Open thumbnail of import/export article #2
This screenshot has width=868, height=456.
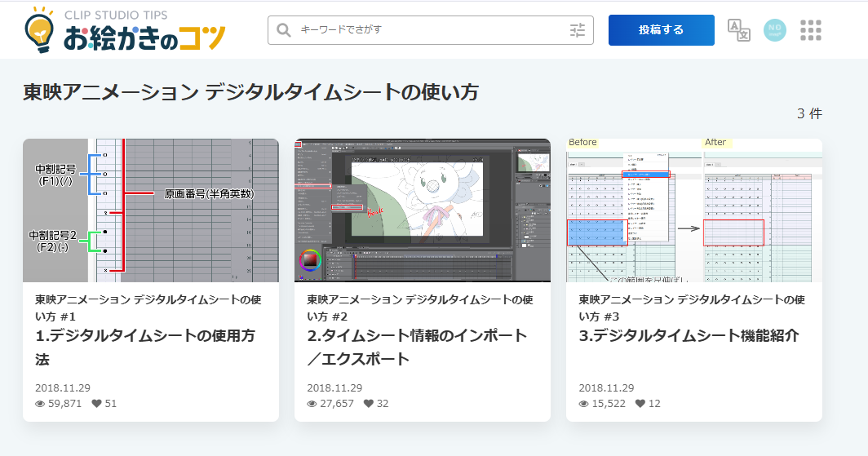tap(423, 210)
